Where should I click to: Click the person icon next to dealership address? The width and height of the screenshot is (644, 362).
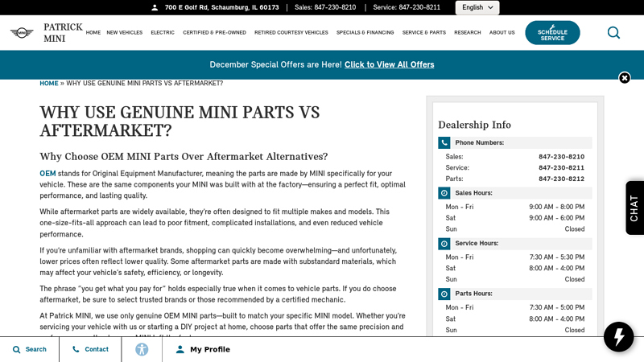[155, 7]
